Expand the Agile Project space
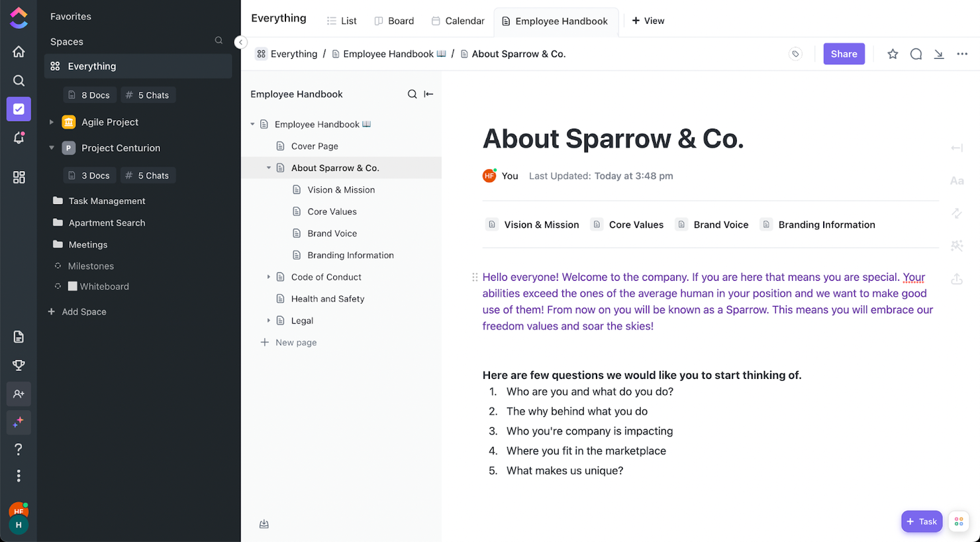This screenshot has height=542, width=980. [52, 122]
